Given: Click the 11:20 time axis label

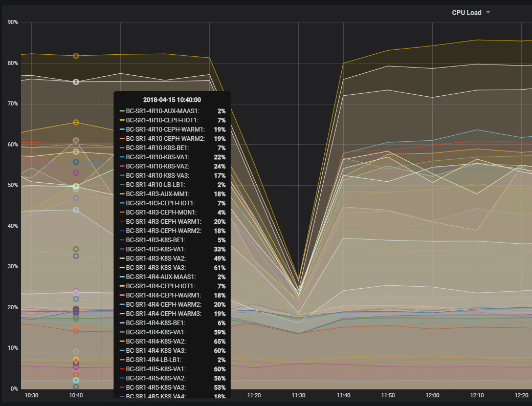Looking at the screenshot, I should [254, 395].
